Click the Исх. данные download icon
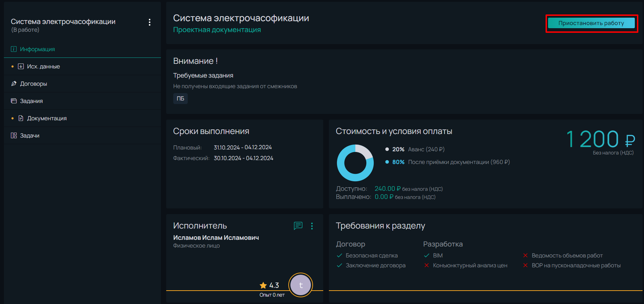Viewport: 644px width, 304px height. pos(21,66)
